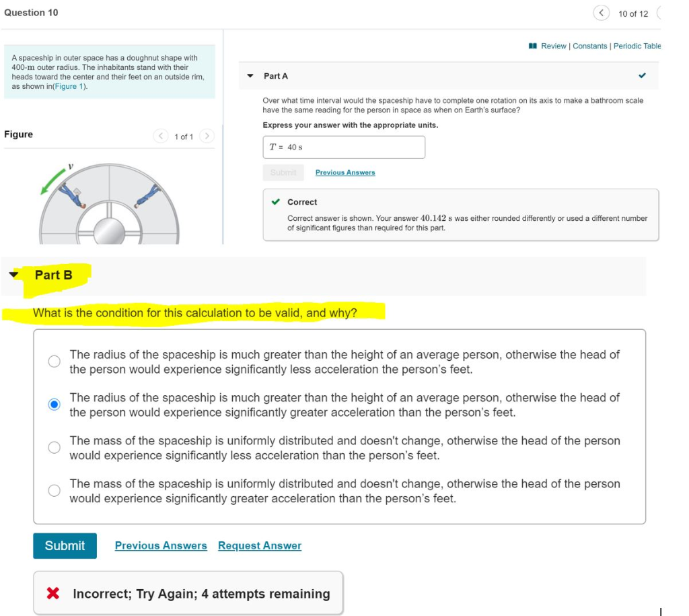
Task: Open the Constants reference
Action: [x=590, y=46]
